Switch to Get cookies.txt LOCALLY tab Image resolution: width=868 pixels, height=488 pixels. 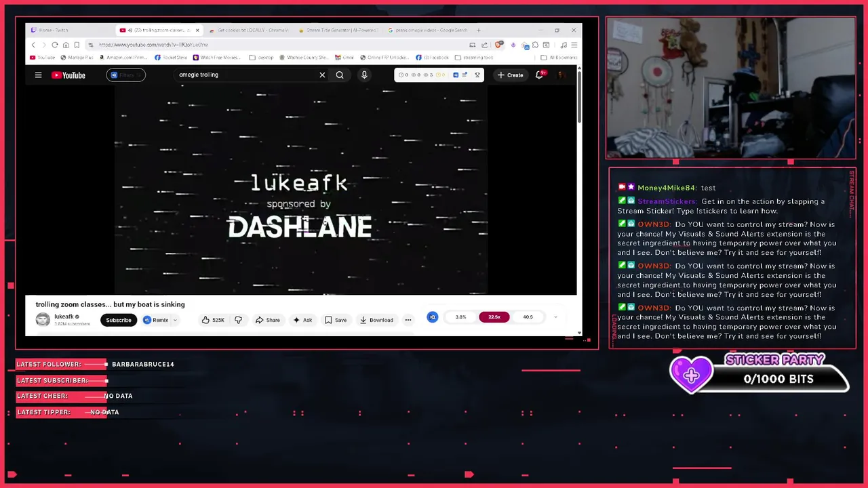click(x=248, y=30)
